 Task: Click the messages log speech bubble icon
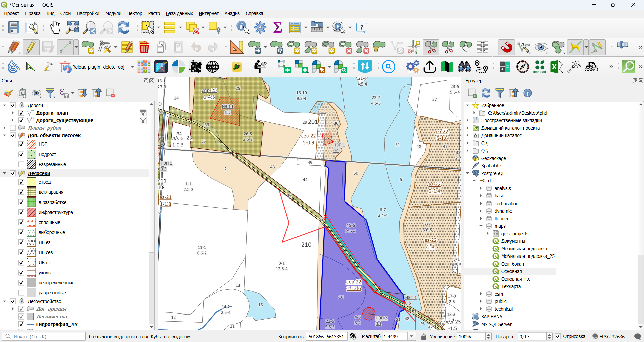[638, 336]
